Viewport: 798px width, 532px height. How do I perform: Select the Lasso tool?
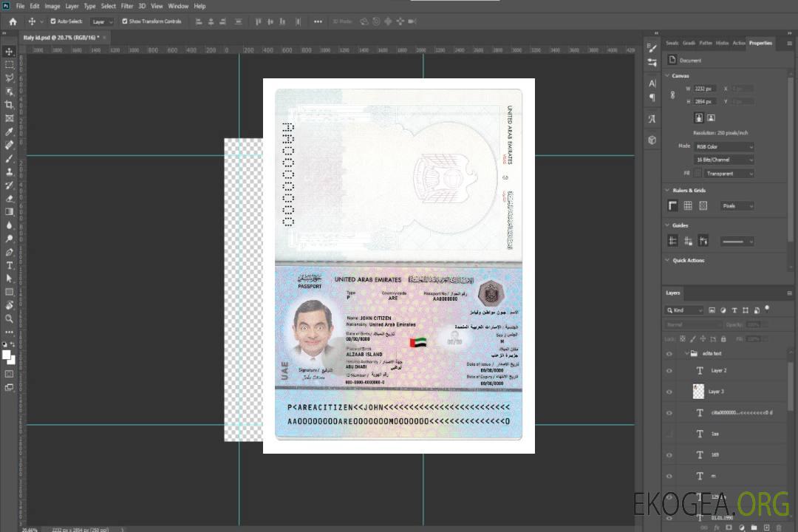pos(9,78)
